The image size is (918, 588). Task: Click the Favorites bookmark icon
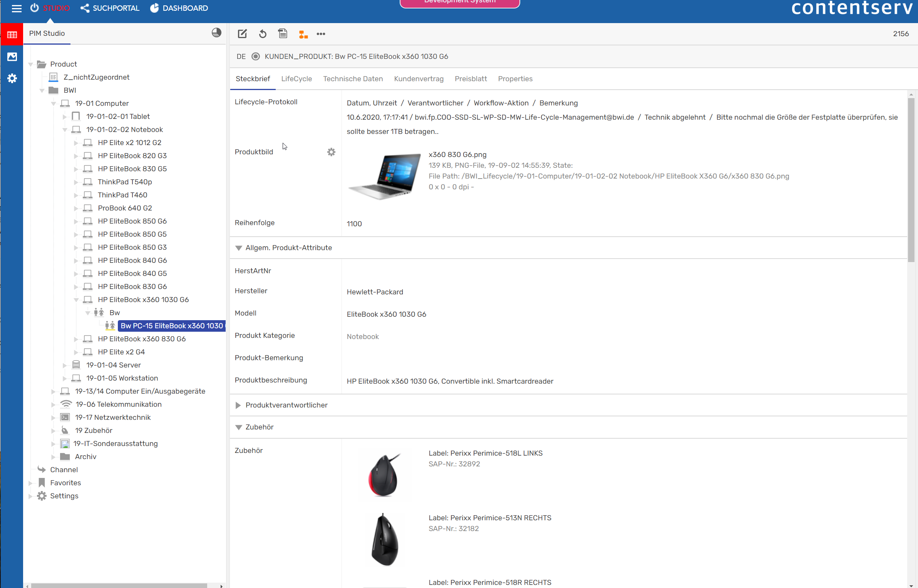coord(42,483)
